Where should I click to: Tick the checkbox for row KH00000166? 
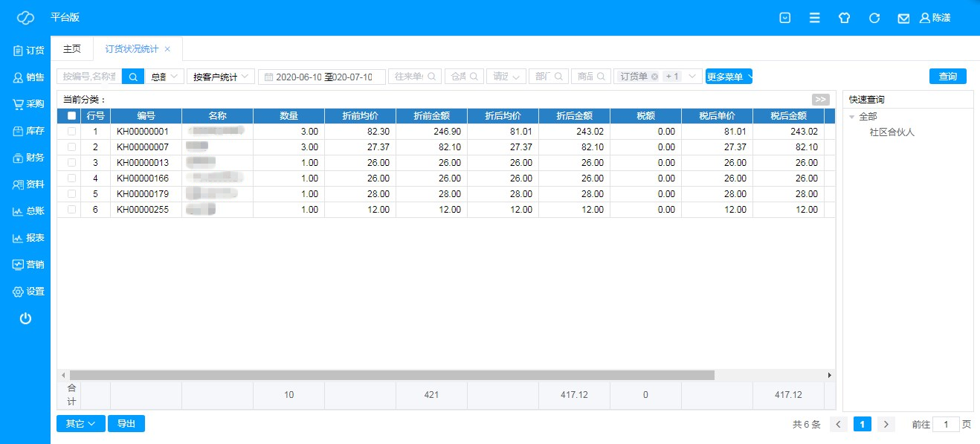(71, 178)
